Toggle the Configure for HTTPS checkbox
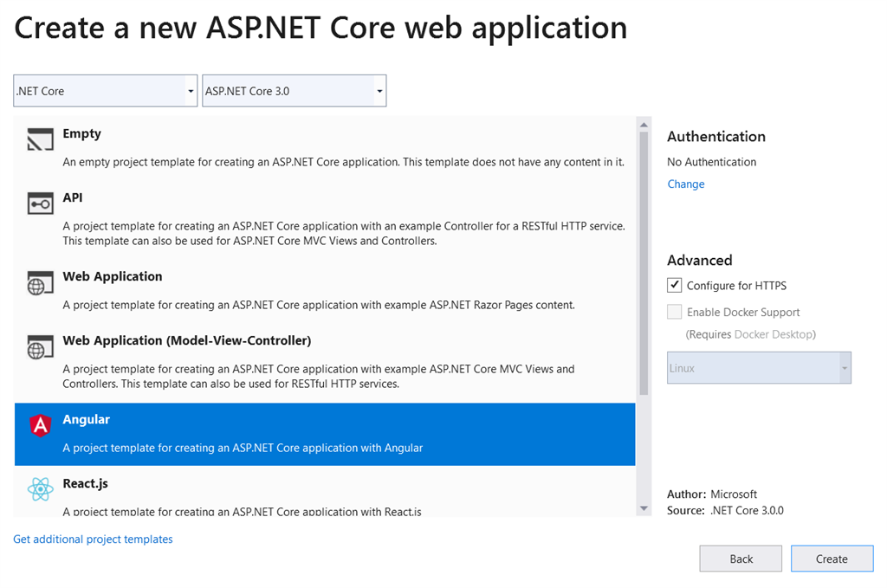 674,285
